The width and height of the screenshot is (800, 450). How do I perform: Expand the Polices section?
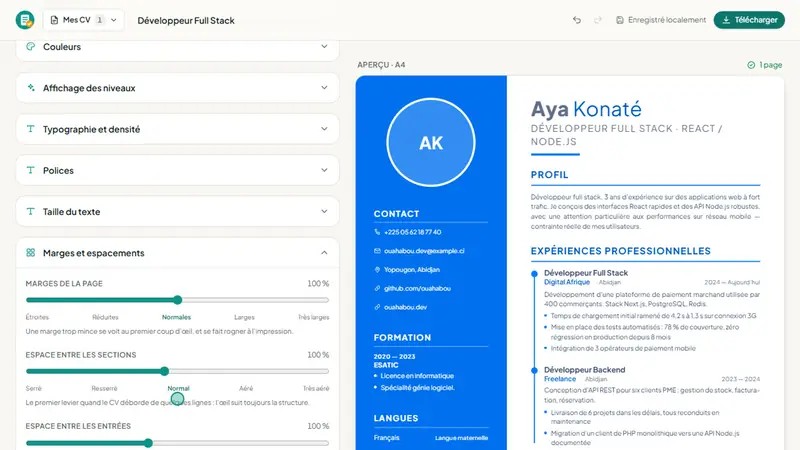pos(178,170)
